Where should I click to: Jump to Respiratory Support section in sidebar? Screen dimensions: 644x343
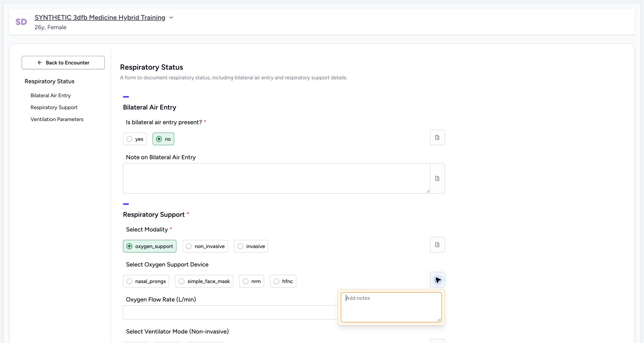(54, 107)
